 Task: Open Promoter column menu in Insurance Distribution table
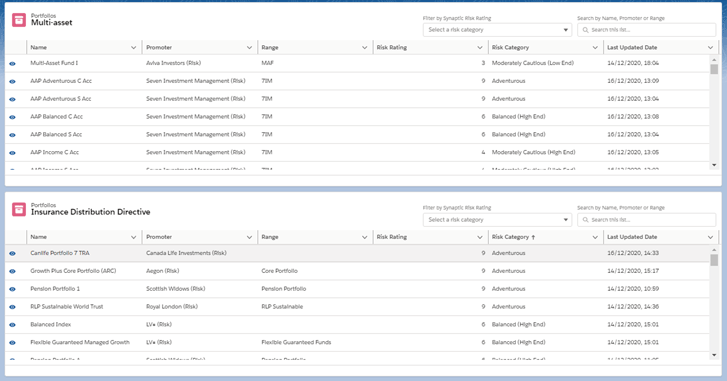pyautogui.click(x=249, y=237)
